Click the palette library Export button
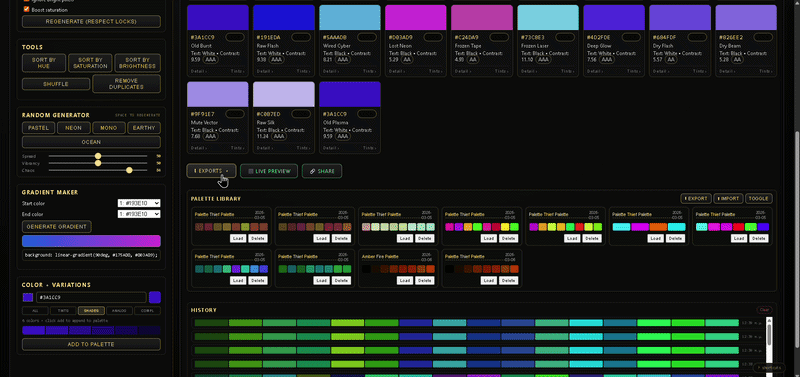This screenshot has height=377, width=800. [696, 198]
